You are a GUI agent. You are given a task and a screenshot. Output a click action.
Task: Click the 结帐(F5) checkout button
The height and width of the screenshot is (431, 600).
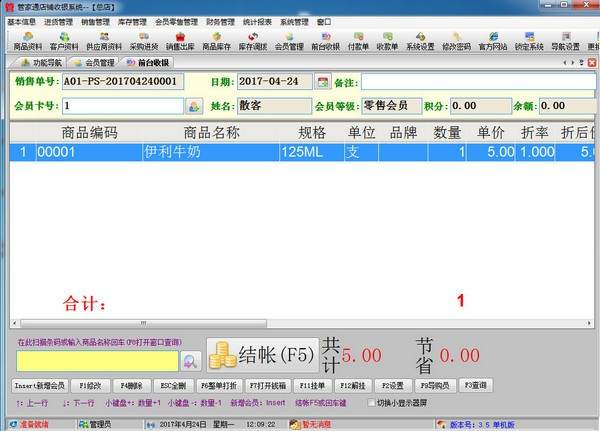[262, 354]
